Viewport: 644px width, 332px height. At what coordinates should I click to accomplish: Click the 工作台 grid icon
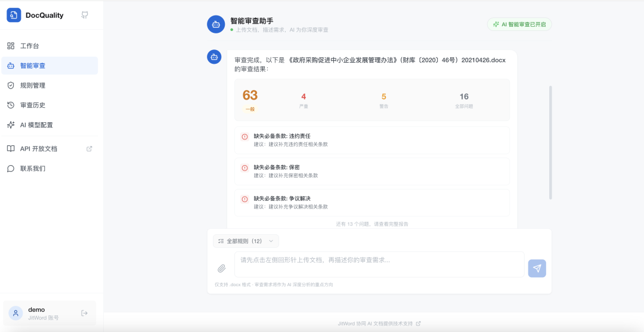(11, 46)
